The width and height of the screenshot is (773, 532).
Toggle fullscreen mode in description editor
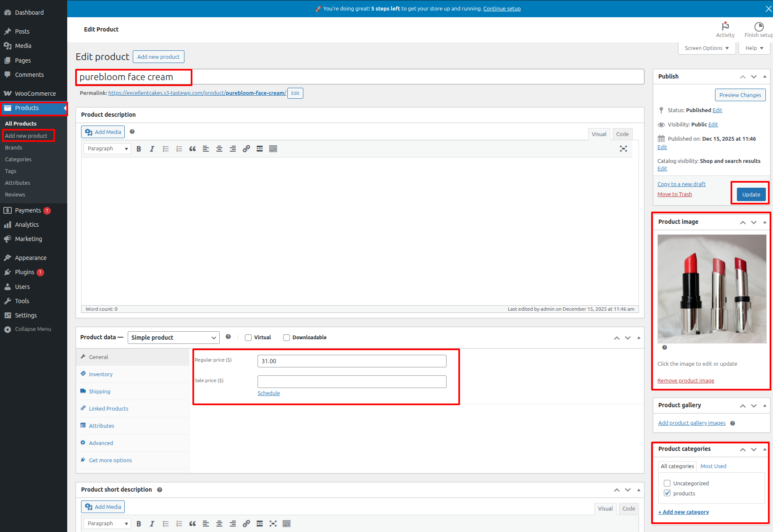[x=623, y=149]
